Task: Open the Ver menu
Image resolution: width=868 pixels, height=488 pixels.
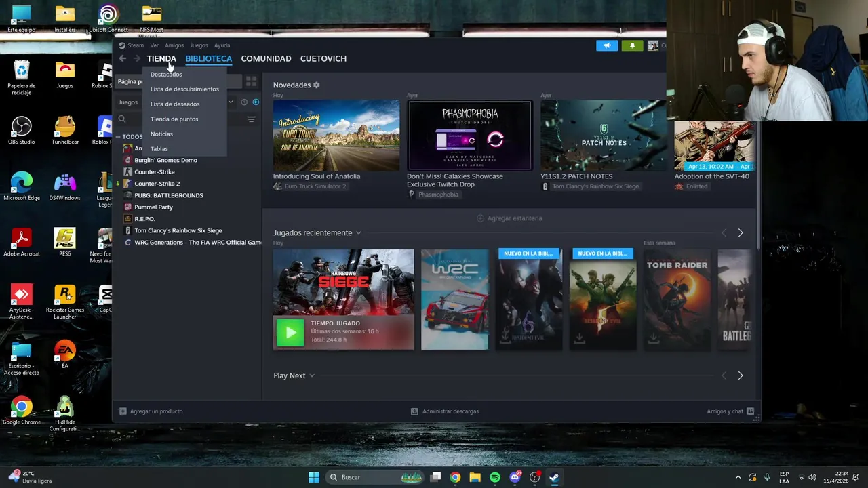Action: (x=154, y=45)
